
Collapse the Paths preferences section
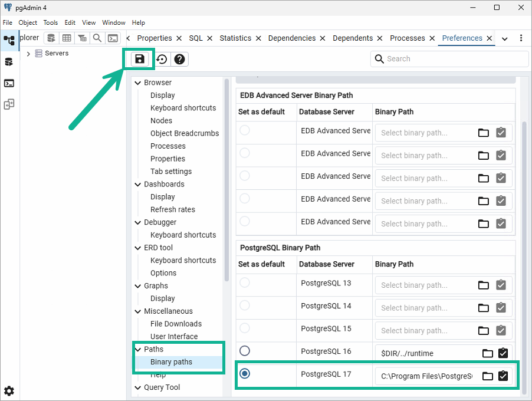[138, 350]
